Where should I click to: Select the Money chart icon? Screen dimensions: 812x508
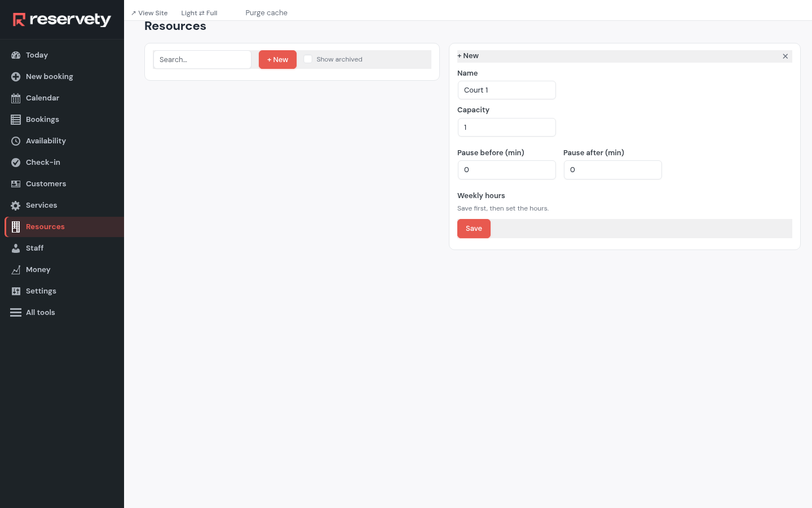16,270
